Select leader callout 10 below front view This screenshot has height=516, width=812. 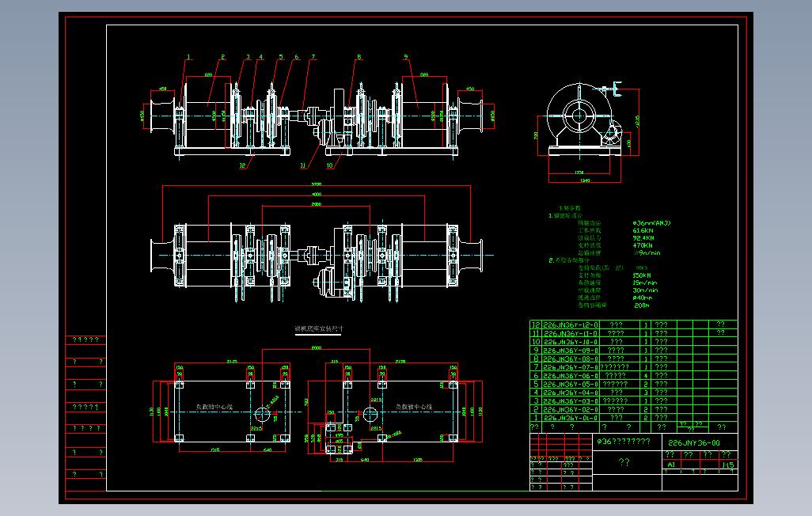329,165
